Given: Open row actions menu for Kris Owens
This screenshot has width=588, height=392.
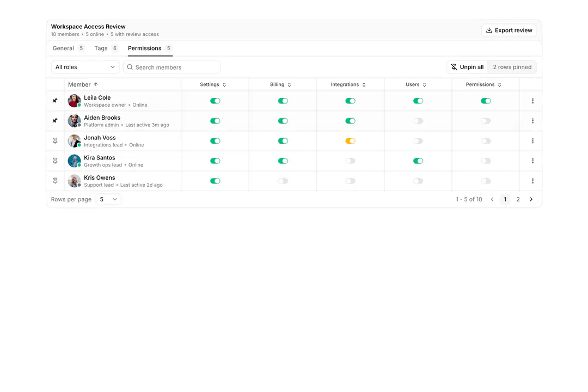Looking at the screenshot, I should (532, 181).
